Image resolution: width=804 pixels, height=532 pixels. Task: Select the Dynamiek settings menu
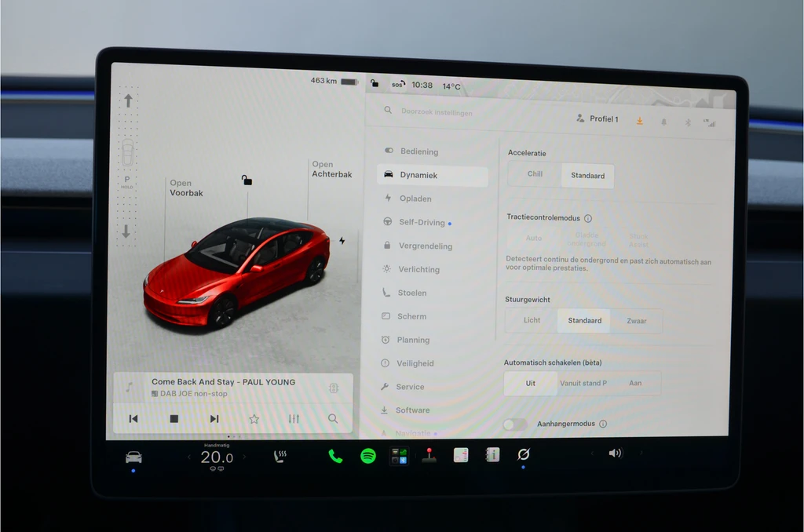click(433, 175)
